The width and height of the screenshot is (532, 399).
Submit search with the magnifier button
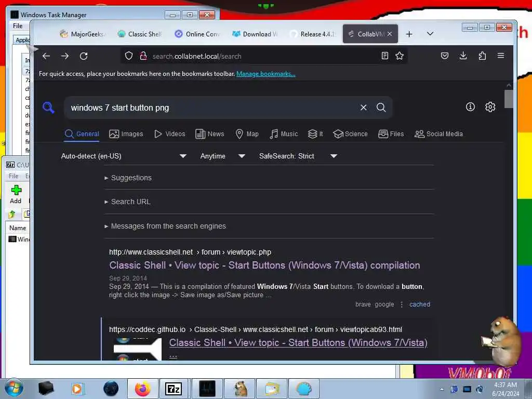[381, 108]
